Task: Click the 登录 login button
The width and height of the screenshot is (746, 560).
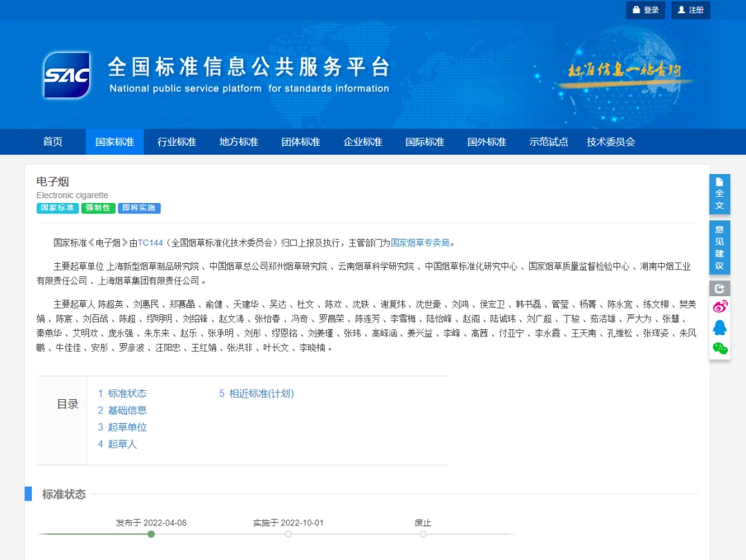Action: [645, 10]
